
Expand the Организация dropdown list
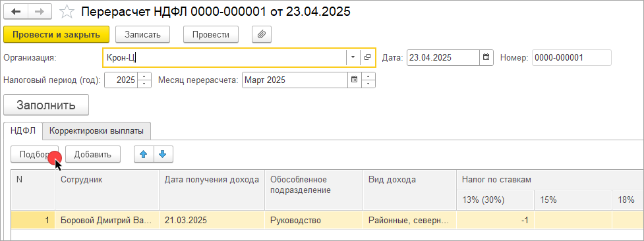[x=353, y=57]
